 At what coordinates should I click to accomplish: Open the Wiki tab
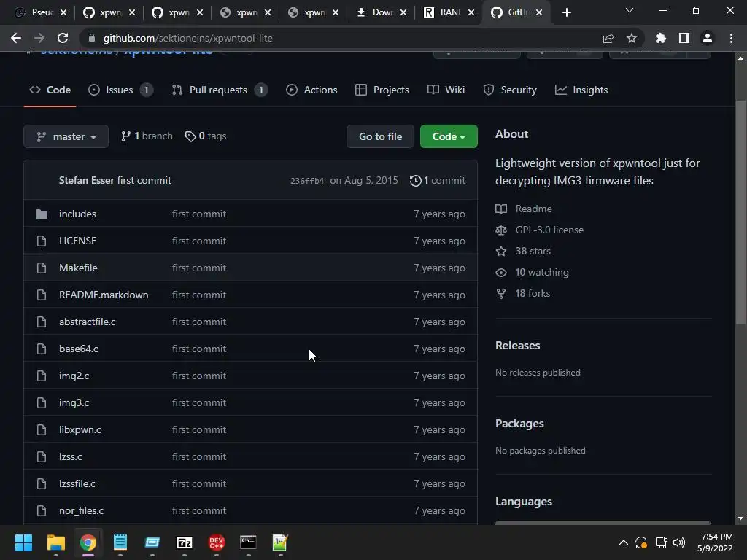tap(446, 90)
